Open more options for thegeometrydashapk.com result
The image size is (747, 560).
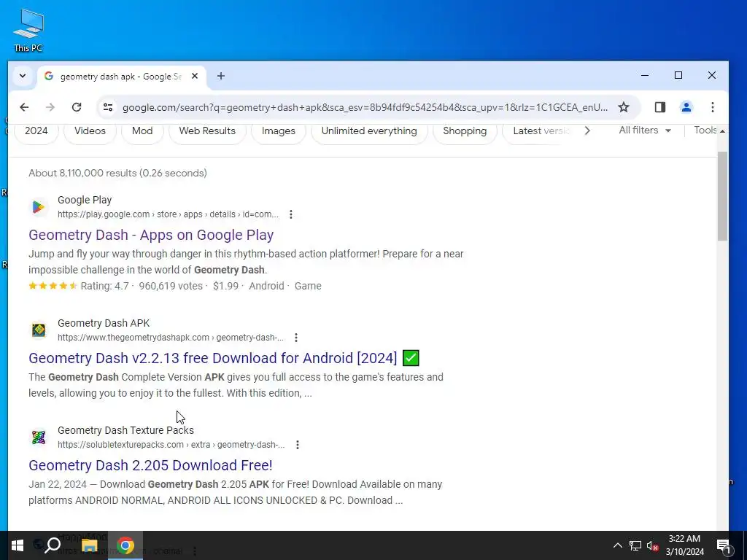click(x=296, y=338)
